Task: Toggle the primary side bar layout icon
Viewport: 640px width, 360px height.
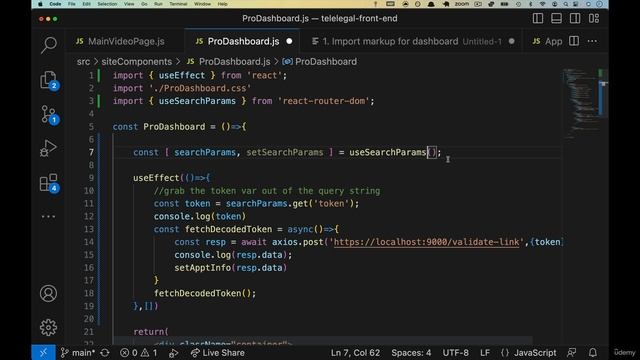Action: 538,18
